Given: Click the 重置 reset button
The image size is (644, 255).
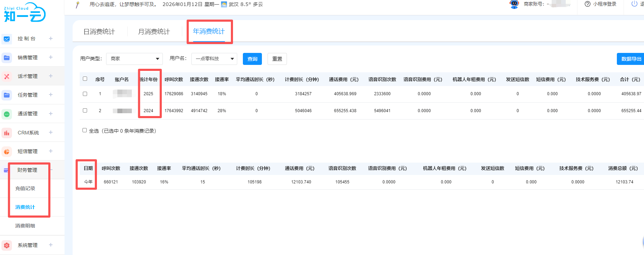Looking at the screenshot, I should coord(277,59).
